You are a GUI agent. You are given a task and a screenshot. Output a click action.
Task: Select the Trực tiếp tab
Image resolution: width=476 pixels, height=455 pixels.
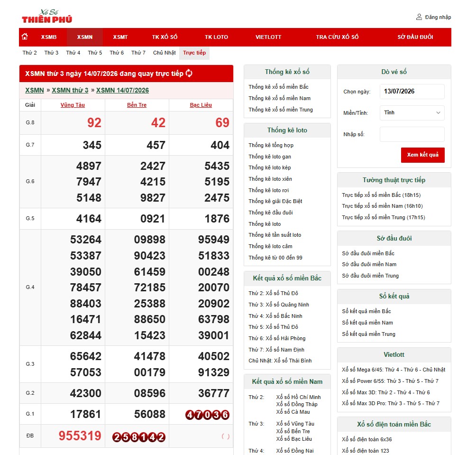[194, 53]
